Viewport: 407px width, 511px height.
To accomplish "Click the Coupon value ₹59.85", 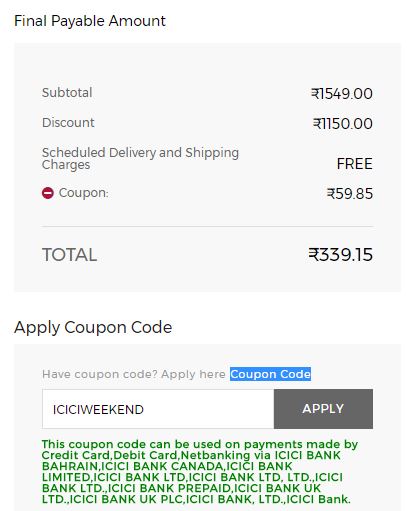I will click(x=350, y=194).
